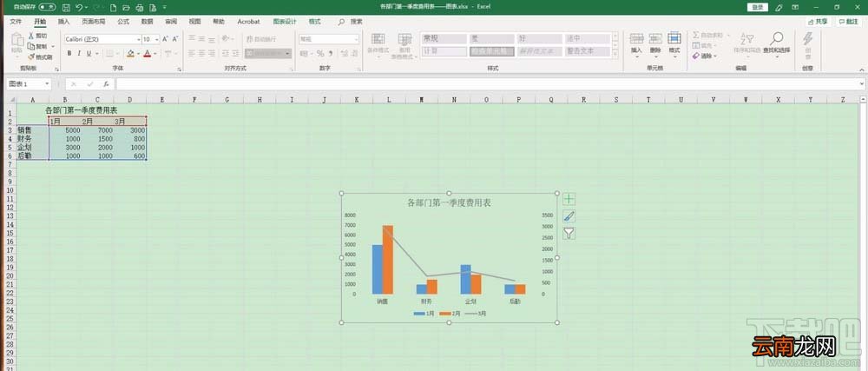
Task: Open the File (文件) tab
Action: point(16,22)
